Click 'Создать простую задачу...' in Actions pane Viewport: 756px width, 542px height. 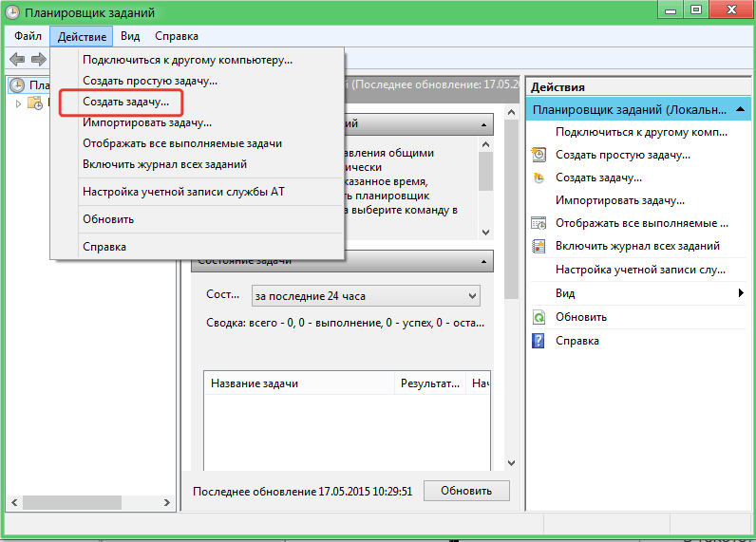coord(622,155)
